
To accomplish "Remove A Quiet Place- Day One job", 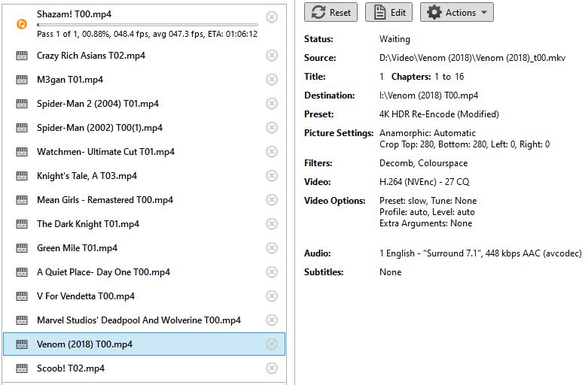I will tap(272, 272).
